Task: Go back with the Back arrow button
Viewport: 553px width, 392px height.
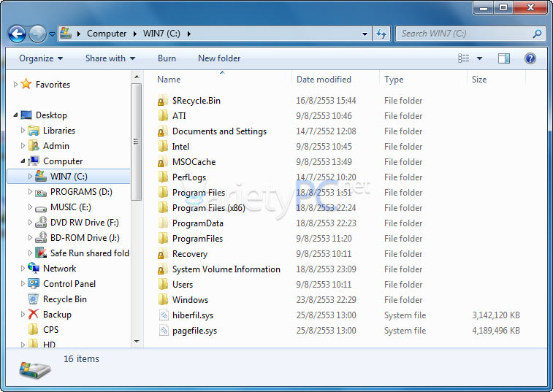Action: (x=17, y=34)
